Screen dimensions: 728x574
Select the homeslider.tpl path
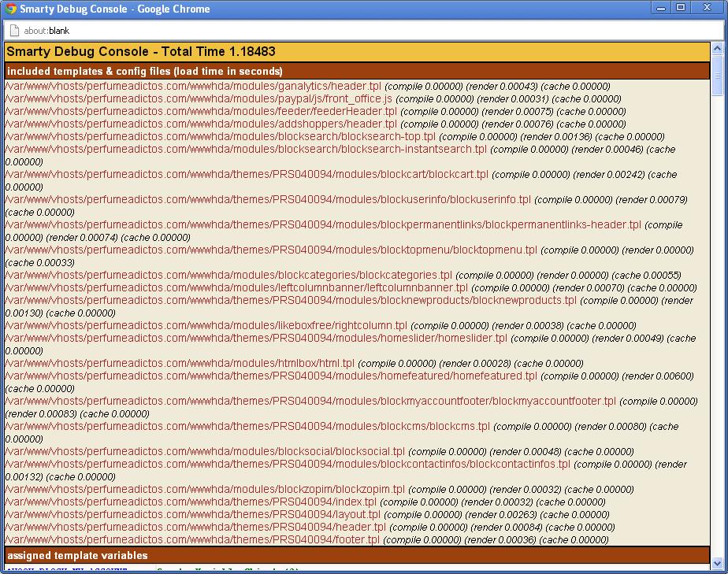(256, 338)
